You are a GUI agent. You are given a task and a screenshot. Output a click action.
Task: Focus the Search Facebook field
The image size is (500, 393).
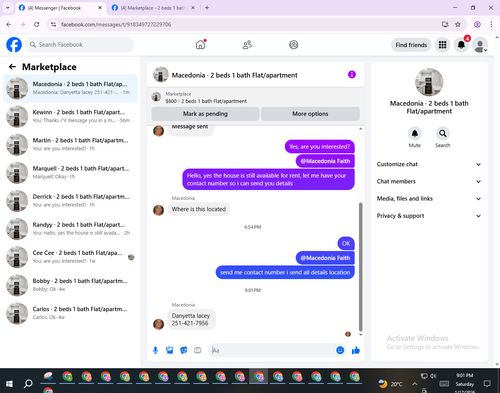(80, 45)
